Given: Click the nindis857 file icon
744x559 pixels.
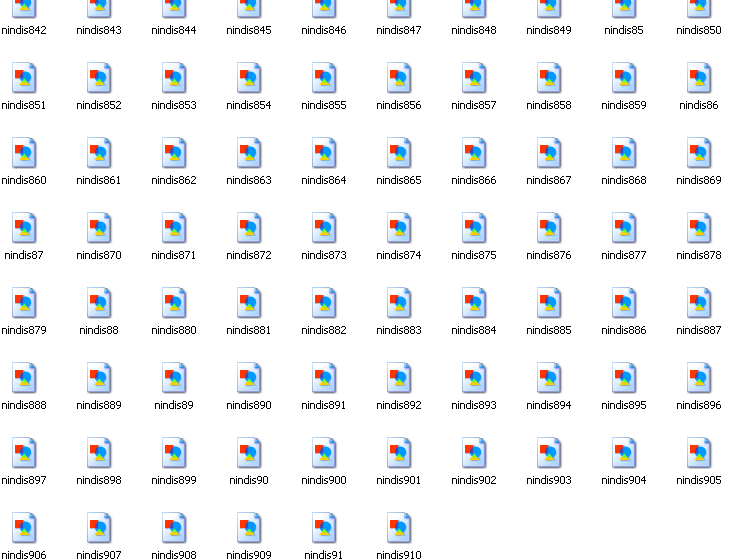Looking at the screenshot, I should 474,78.
